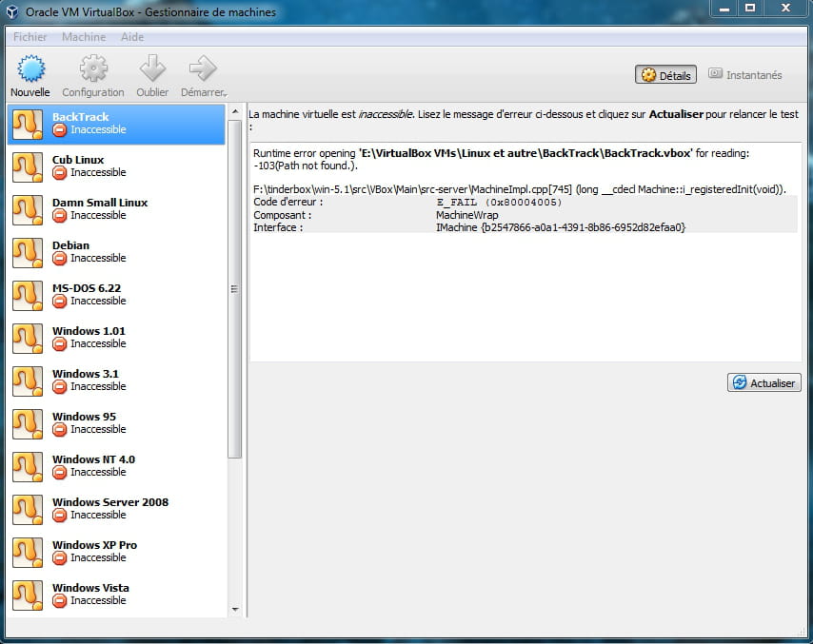Image resolution: width=813 pixels, height=644 pixels.
Task: Select the MS-DOS 6.22 machine icon
Action: (28, 295)
